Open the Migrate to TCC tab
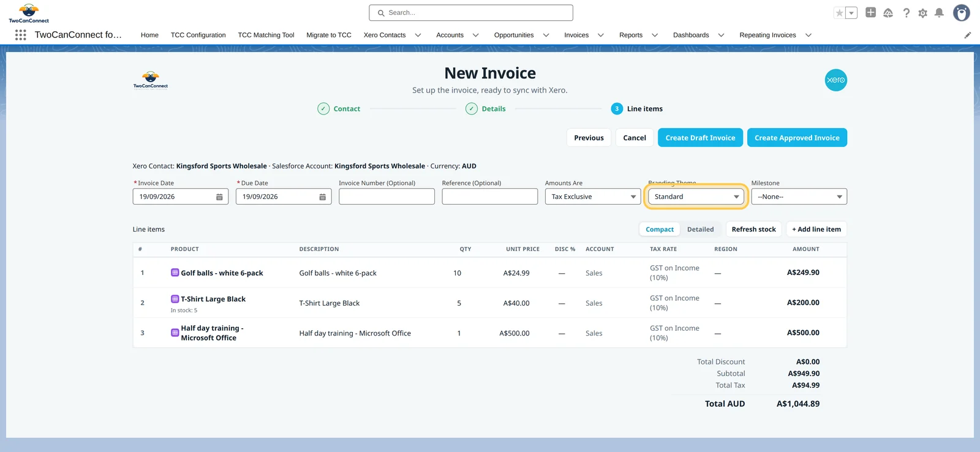Screen dimensions: 980x452 (x=329, y=35)
